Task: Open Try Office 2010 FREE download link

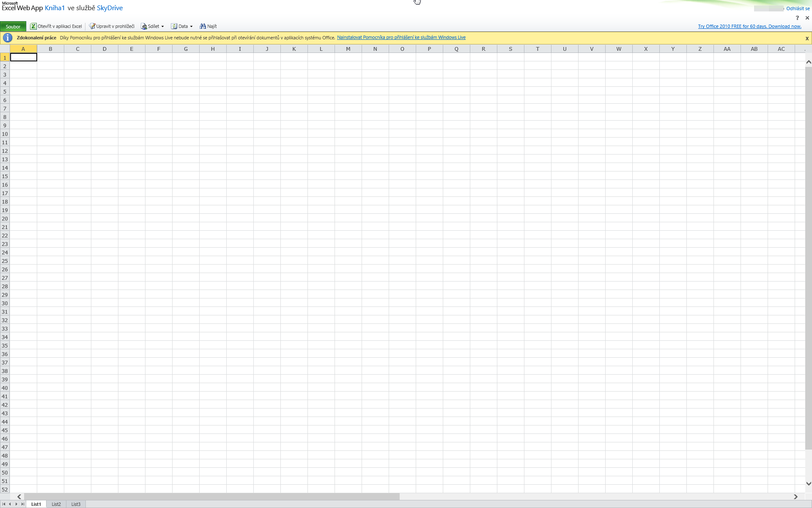Action: click(x=749, y=26)
